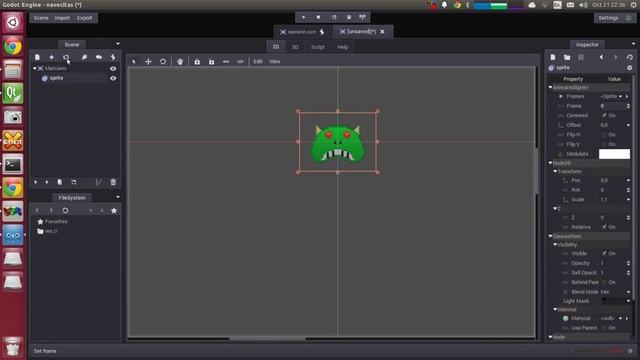The image size is (640, 360).
Task: Enable the Flip H checkbox
Action: 604,135
